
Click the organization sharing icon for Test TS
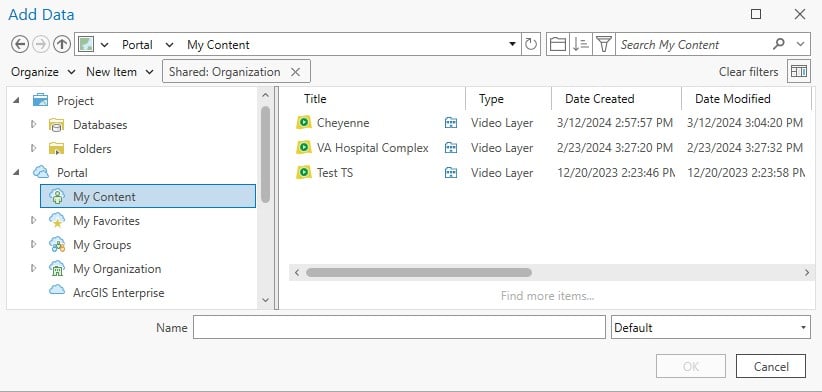pyautogui.click(x=450, y=172)
